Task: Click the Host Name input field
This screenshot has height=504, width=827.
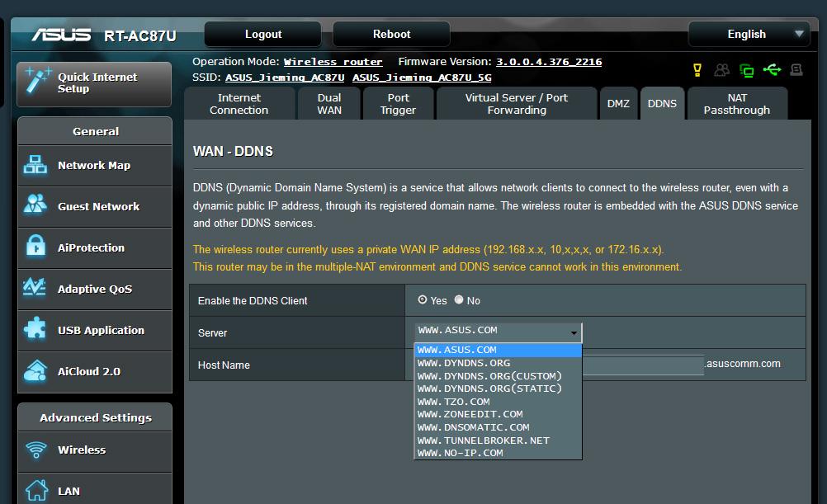Action: [643, 365]
